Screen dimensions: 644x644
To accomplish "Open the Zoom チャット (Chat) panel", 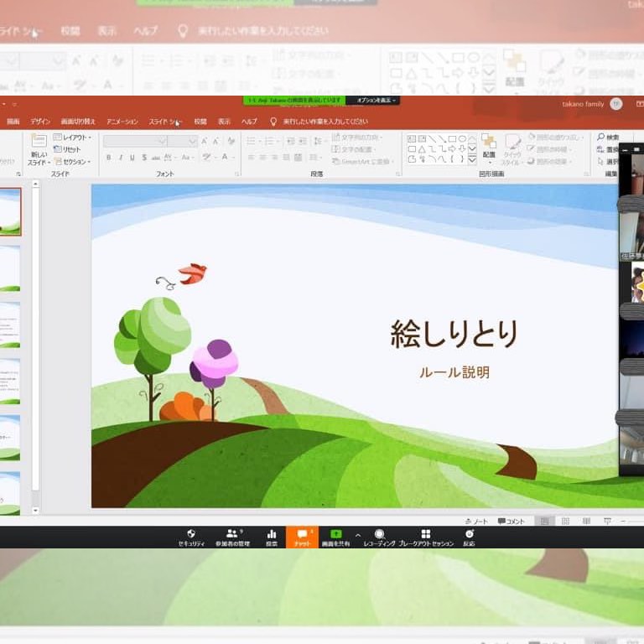I will (302, 538).
